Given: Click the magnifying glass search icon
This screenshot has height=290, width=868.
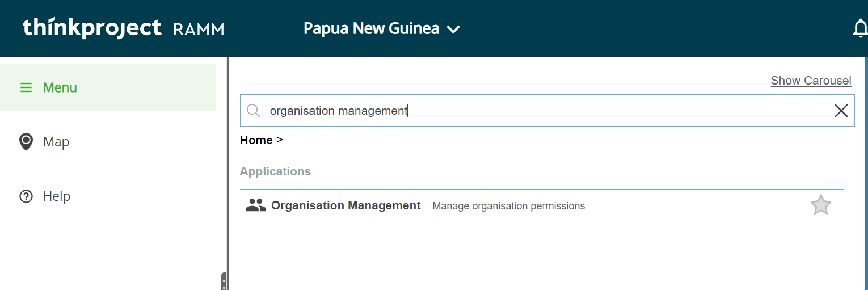Looking at the screenshot, I should [254, 111].
